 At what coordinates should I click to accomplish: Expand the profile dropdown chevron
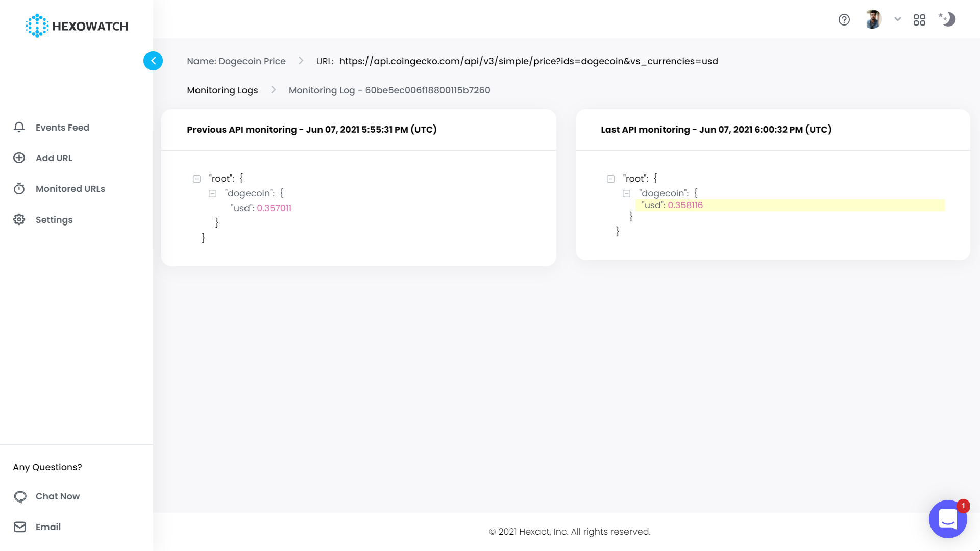[898, 19]
